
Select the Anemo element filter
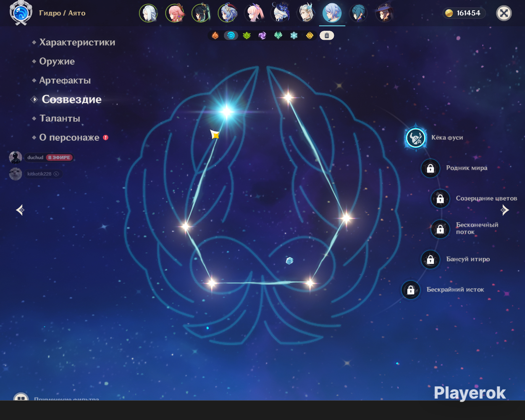pyautogui.click(x=278, y=36)
